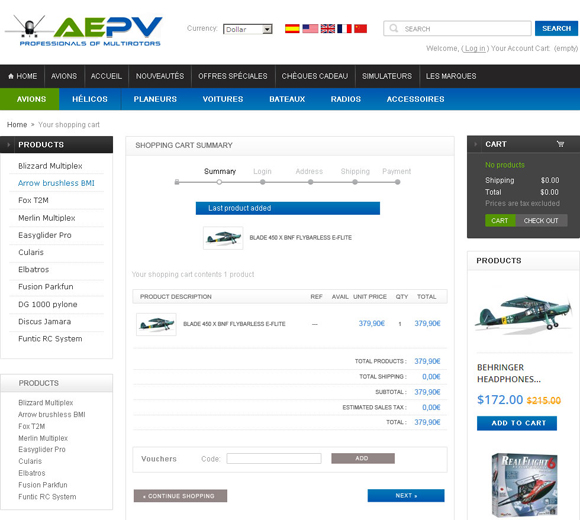580x520 pixels.
Task: Click the Address step marker
Action: (311, 182)
